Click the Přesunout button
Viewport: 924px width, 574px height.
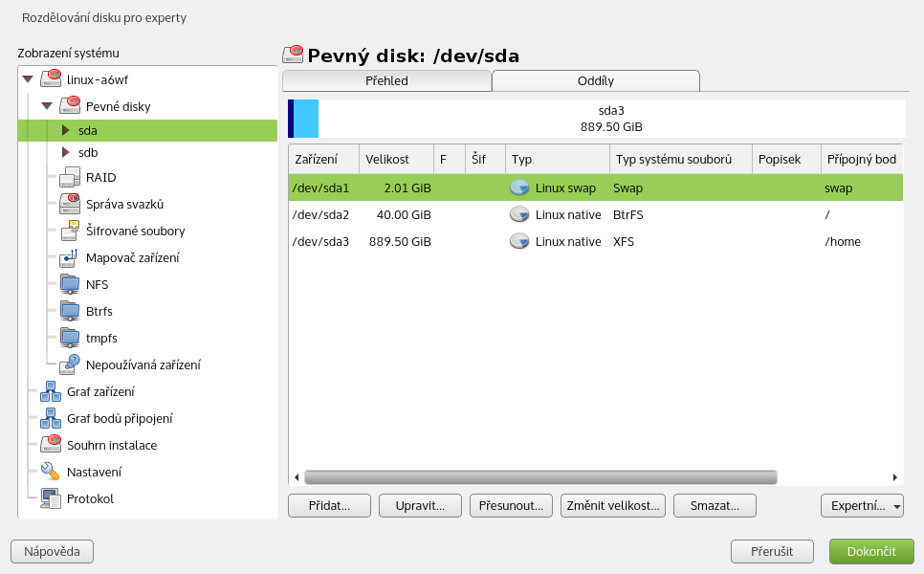(x=511, y=506)
